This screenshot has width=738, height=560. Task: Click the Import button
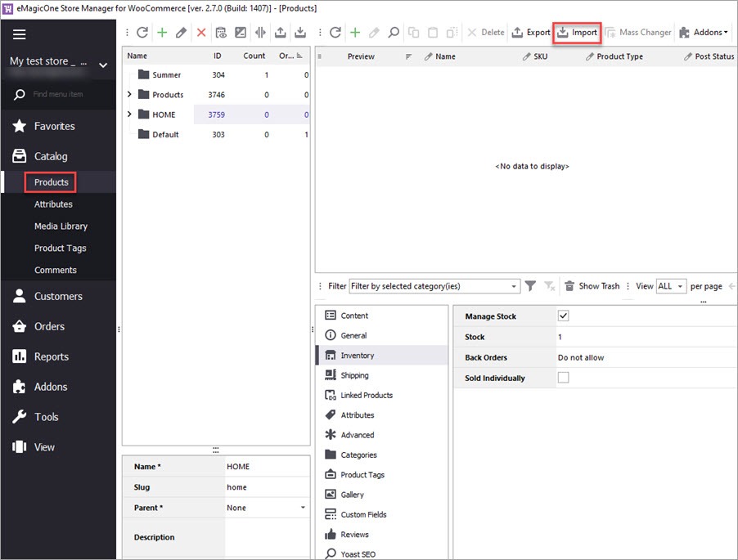(577, 33)
